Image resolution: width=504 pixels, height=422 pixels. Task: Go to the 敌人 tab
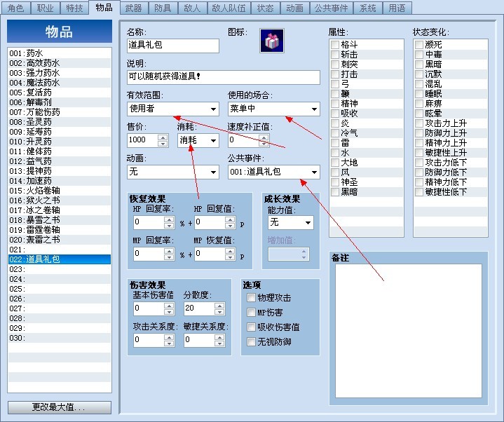(x=192, y=8)
